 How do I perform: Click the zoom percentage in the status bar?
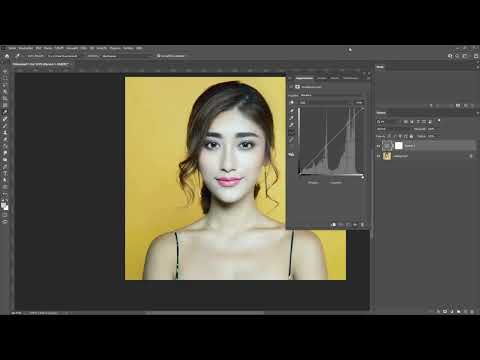(x=15, y=313)
